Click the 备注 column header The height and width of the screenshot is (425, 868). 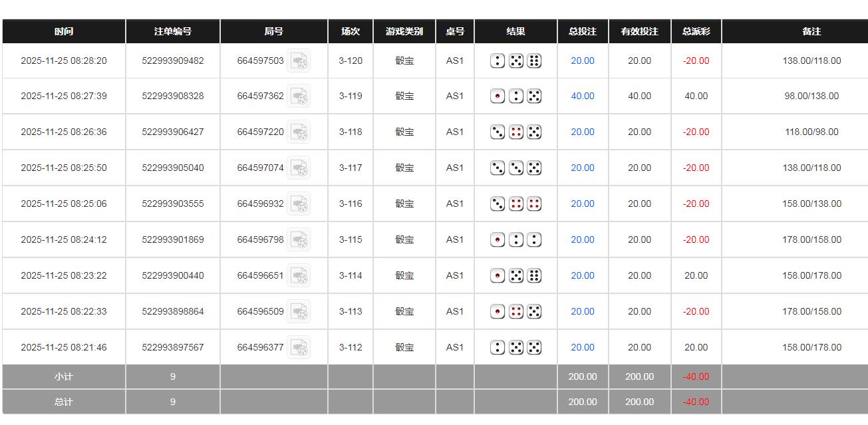point(811,31)
